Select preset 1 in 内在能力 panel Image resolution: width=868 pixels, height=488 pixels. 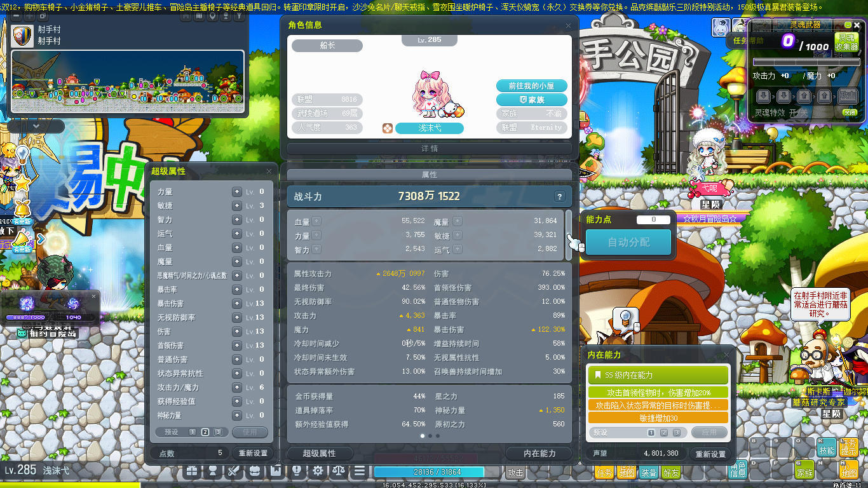coord(651,433)
